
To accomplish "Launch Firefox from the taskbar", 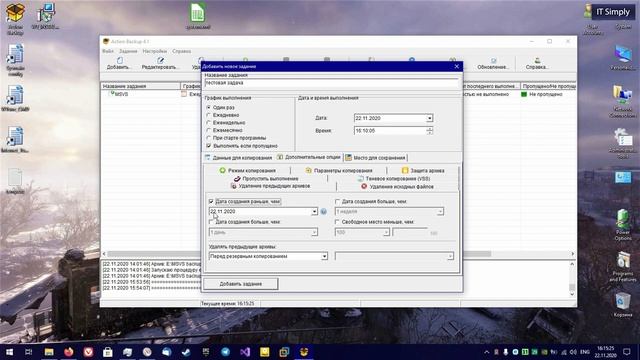I will (x=69, y=352).
